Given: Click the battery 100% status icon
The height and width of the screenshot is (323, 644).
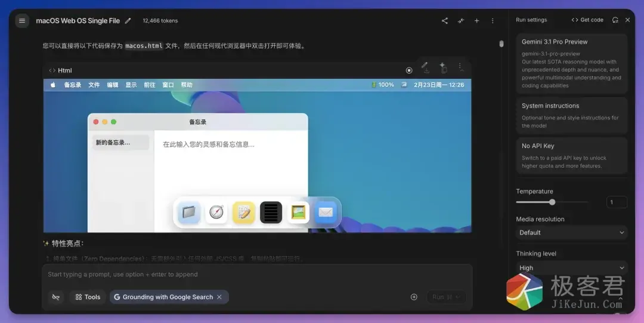Looking at the screenshot, I should pyautogui.click(x=382, y=85).
